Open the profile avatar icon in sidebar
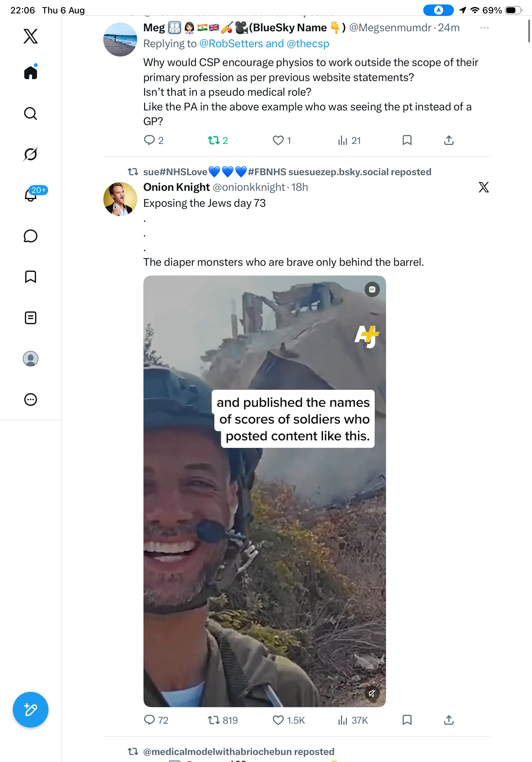 (x=31, y=359)
